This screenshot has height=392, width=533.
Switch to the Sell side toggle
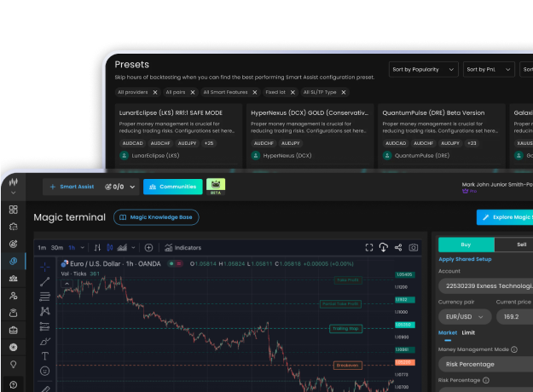520,243
